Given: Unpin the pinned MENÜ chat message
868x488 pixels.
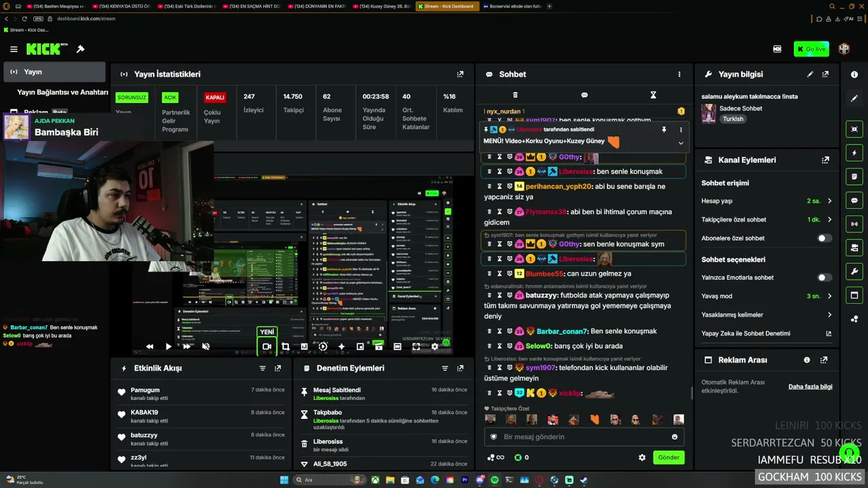Looking at the screenshot, I should point(664,129).
